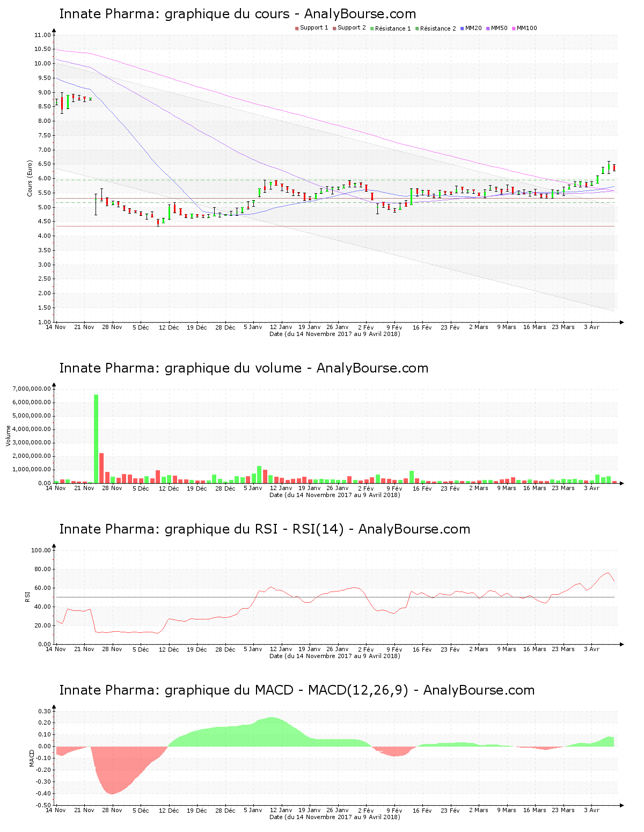Click the date range caption under price chart
644x832 pixels.
pos(335,334)
